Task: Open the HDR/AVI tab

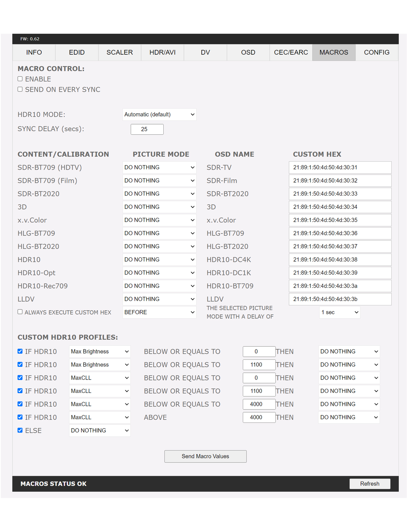Action: [163, 52]
